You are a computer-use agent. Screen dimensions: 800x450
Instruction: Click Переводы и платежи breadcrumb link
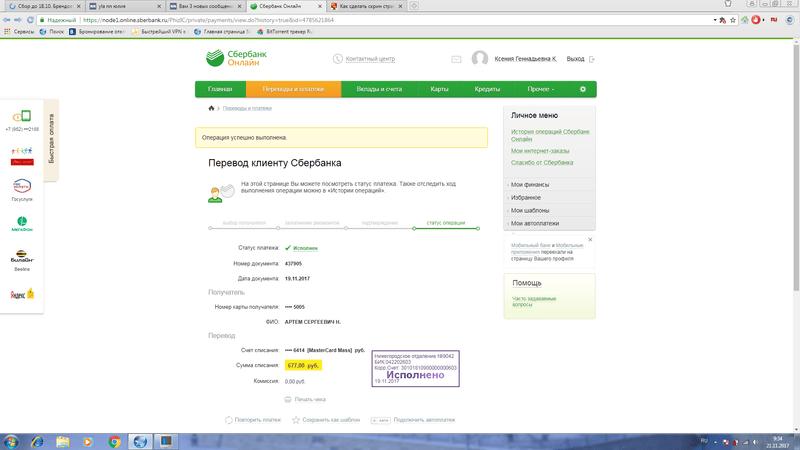tap(247, 108)
